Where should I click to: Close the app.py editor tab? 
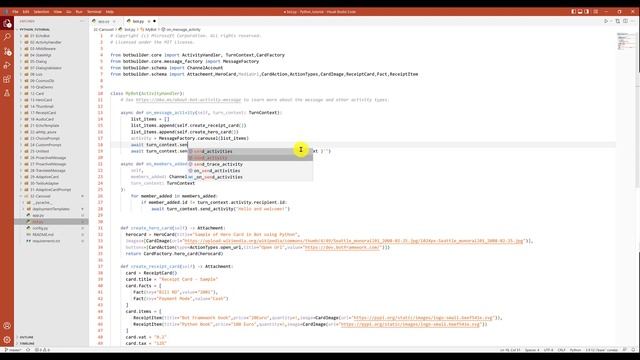tap(114, 21)
